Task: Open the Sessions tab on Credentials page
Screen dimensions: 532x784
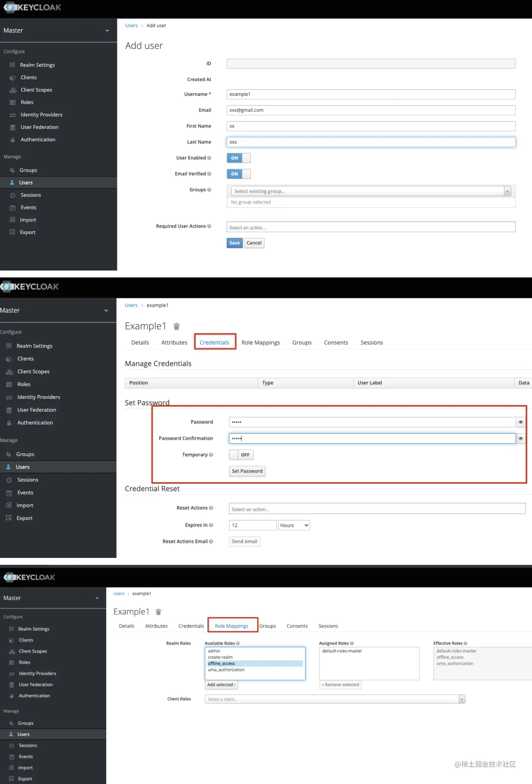Action: point(372,343)
